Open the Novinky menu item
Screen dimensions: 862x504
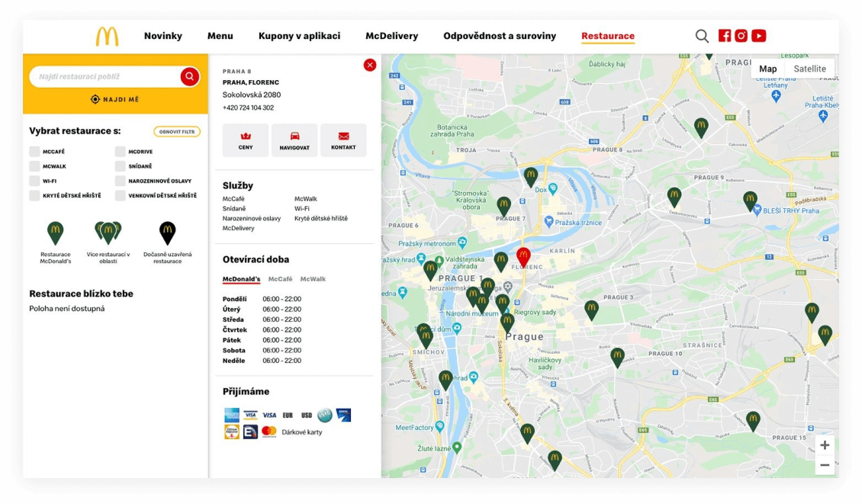coord(162,36)
